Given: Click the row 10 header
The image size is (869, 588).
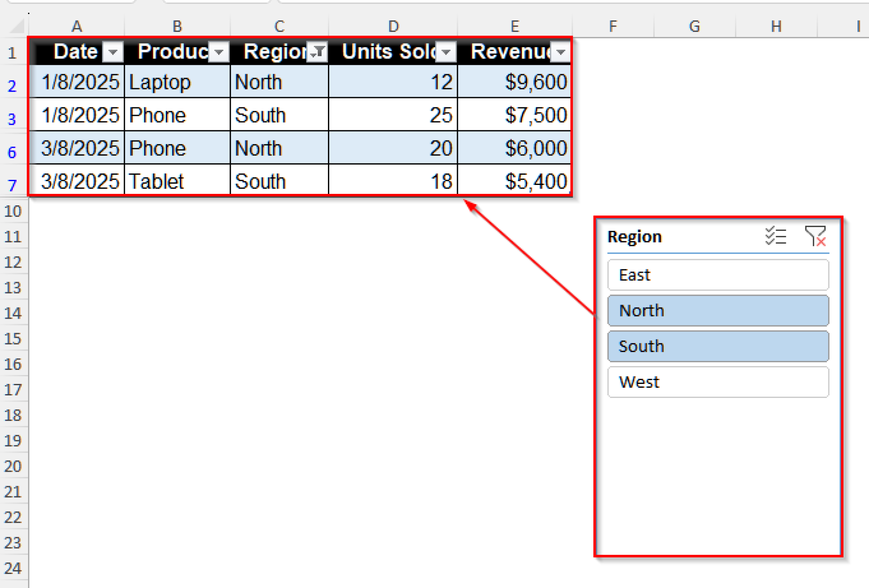Looking at the screenshot, I should [x=13, y=211].
